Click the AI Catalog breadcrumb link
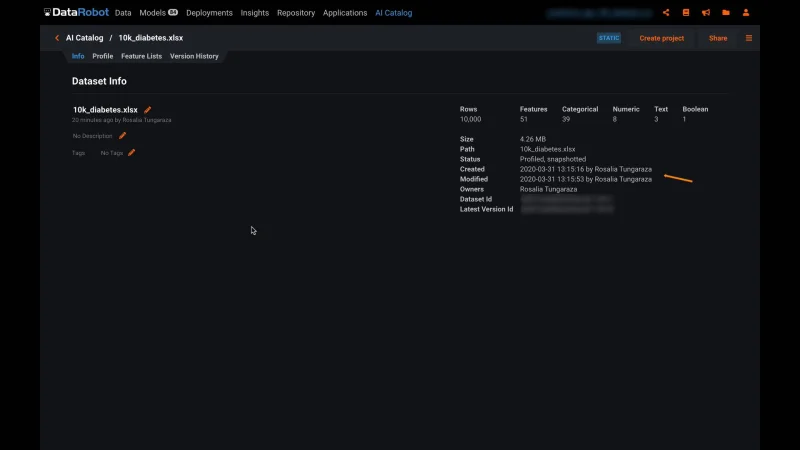Viewport: 800px width, 450px height. pos(84,38)
